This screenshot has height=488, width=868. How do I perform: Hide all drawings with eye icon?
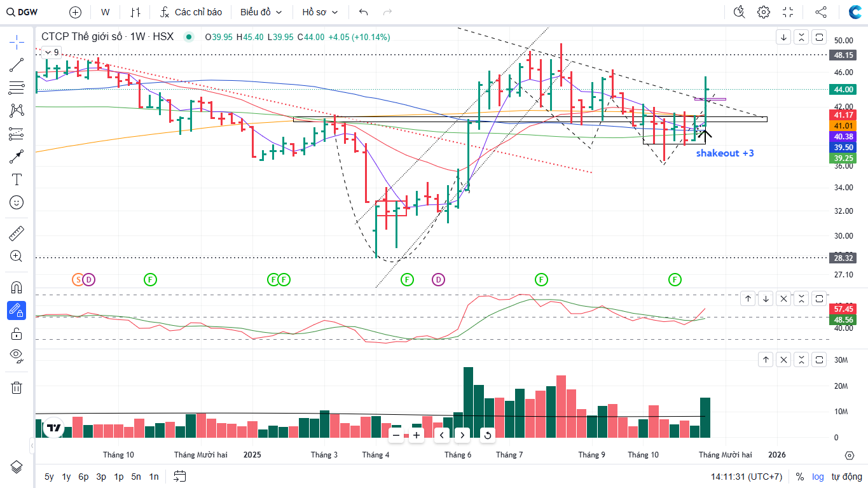[x=17, y=355]
